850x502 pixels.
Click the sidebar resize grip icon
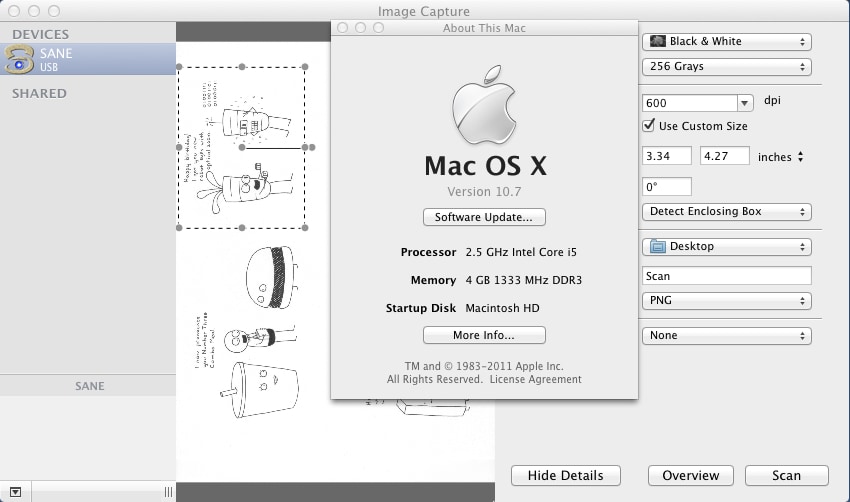point(168,492)
